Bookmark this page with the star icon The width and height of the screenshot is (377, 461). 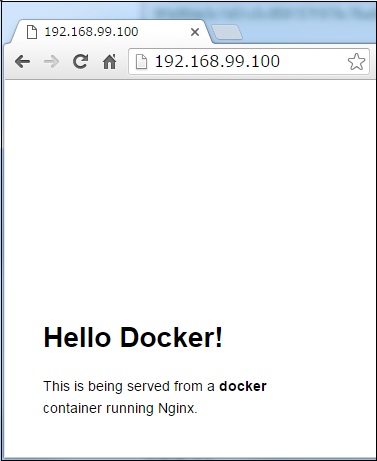point(356,62)
